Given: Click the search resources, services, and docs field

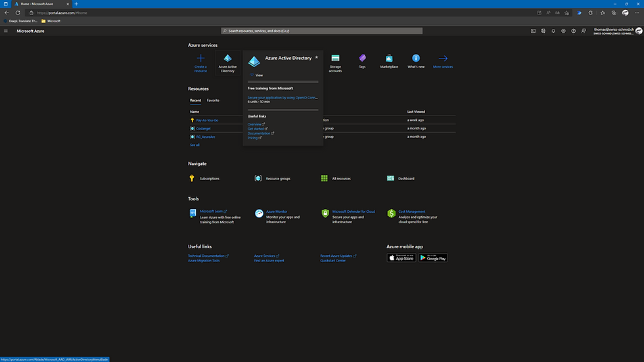Looking at the screenshot, I should coord(321,31).
